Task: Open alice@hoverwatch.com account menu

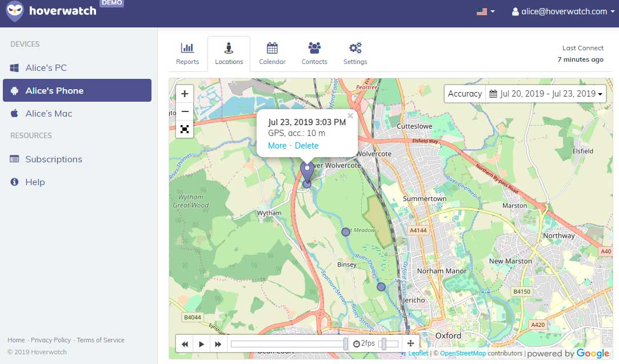Action: tap(563, 11)
